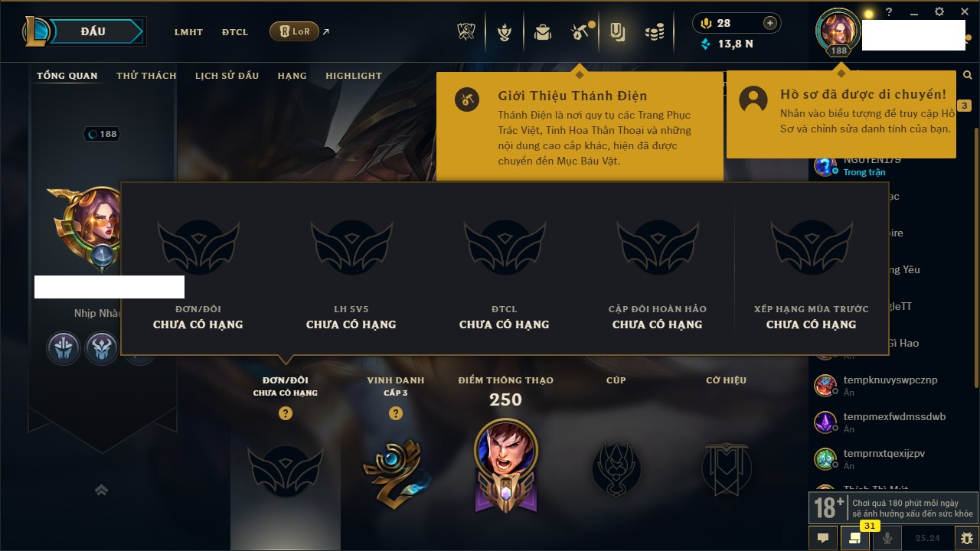
Task: Open the chat bubble icon
Action: click(x=823, y=537)
